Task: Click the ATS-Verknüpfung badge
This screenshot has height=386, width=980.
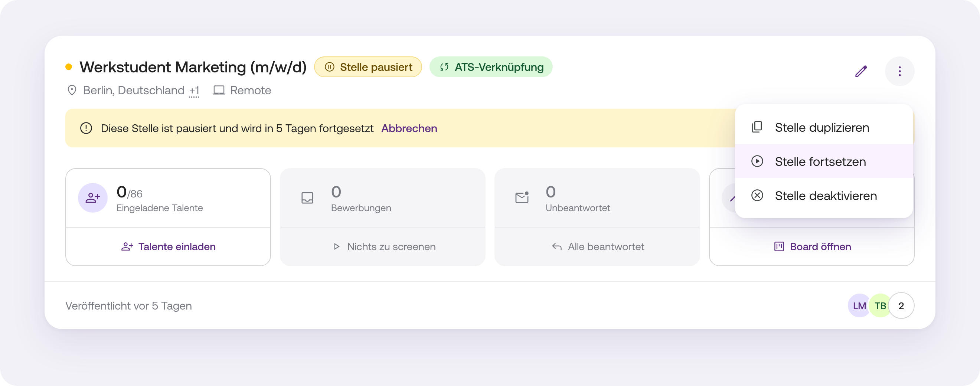Action: pyautogui.click(x=491, y=67)
